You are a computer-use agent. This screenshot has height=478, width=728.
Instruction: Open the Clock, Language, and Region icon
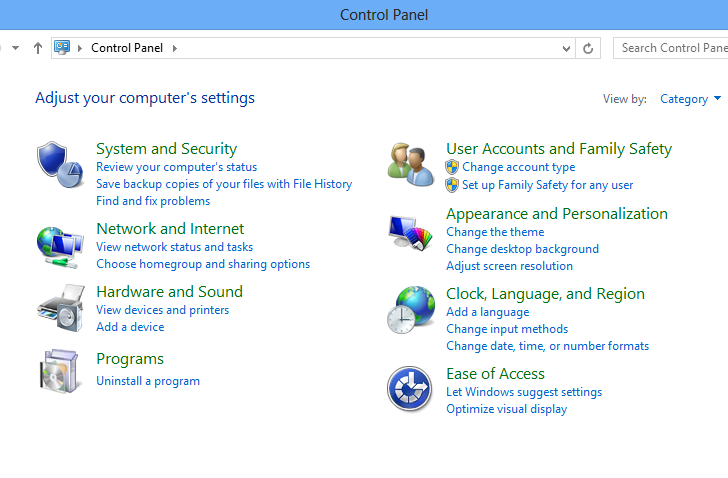click(411, 310)
